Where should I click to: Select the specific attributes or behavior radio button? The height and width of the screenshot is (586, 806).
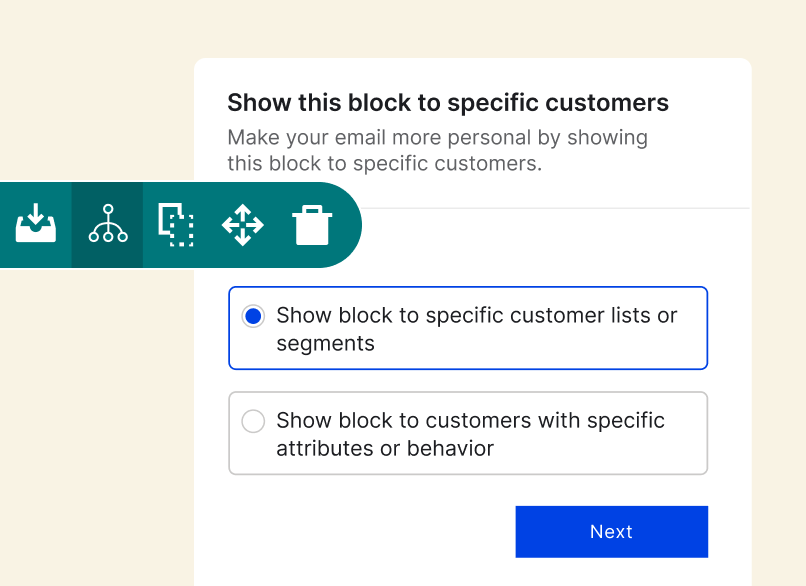(x=253, y=421)
